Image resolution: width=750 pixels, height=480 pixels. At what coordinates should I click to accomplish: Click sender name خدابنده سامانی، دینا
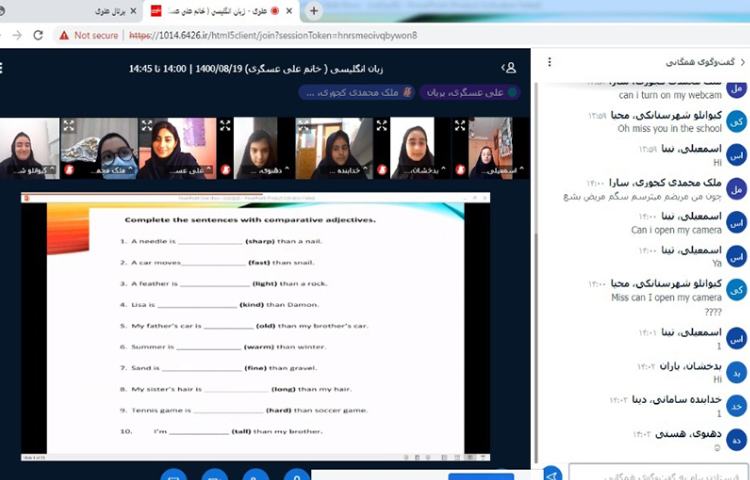(x=676, y=399)
